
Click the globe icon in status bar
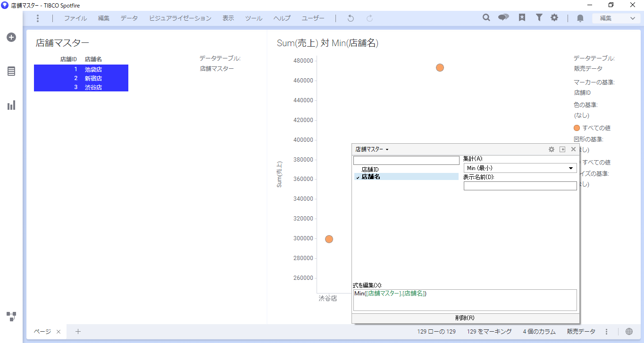coord(629,332)
